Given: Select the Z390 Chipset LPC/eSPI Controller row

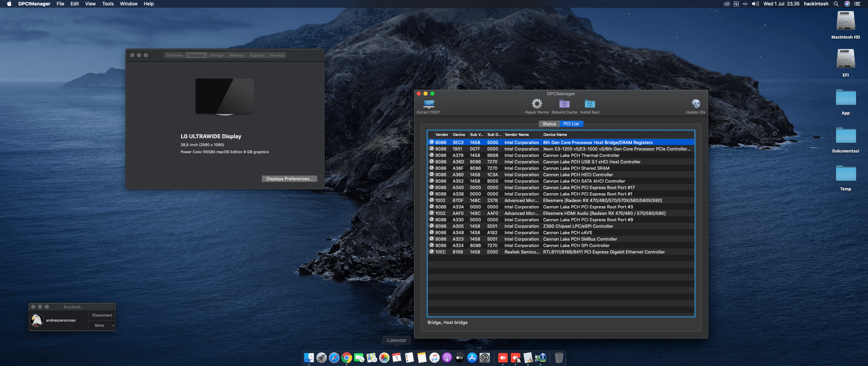Looking at the screenshot, I should [x=561, y=226].
